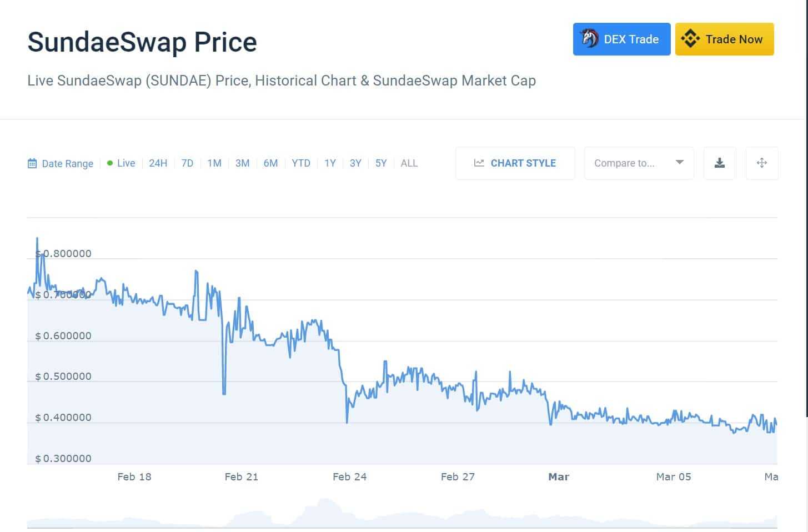
Task: Click the volume range navigator strip
Action: [402, 516]
